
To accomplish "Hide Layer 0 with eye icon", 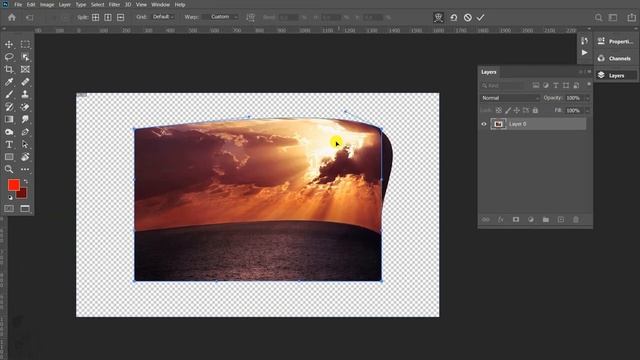I will coord(484,124).
